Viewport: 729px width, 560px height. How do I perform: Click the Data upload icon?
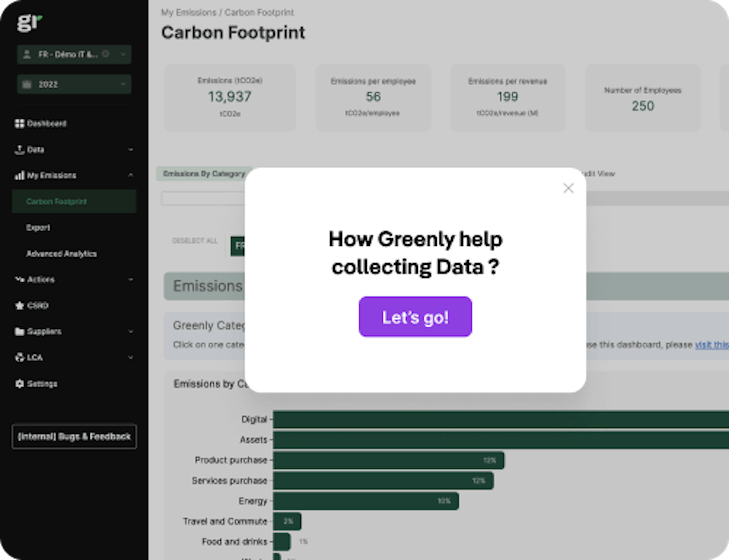(x=20, y=150)
